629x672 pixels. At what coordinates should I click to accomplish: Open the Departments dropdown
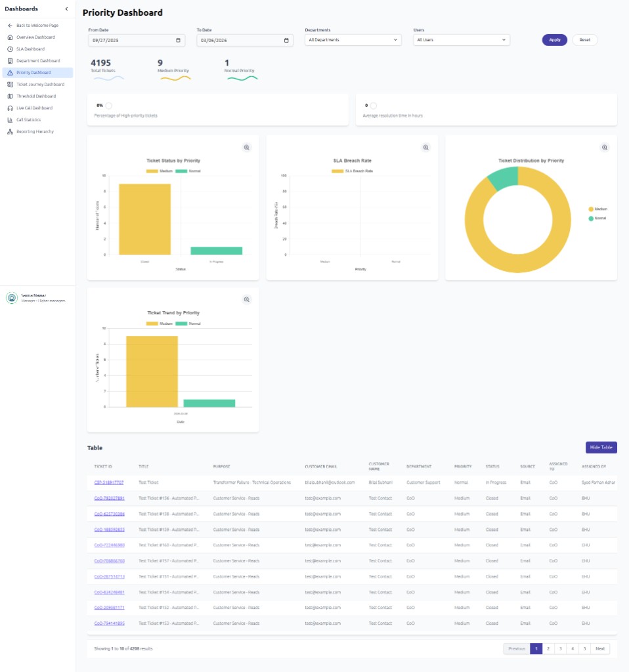tap(353, 40)
